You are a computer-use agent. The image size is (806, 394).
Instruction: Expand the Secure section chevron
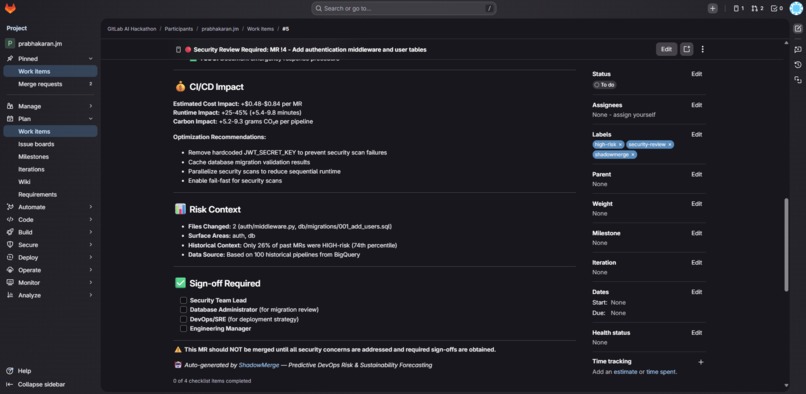click(91, 245)
